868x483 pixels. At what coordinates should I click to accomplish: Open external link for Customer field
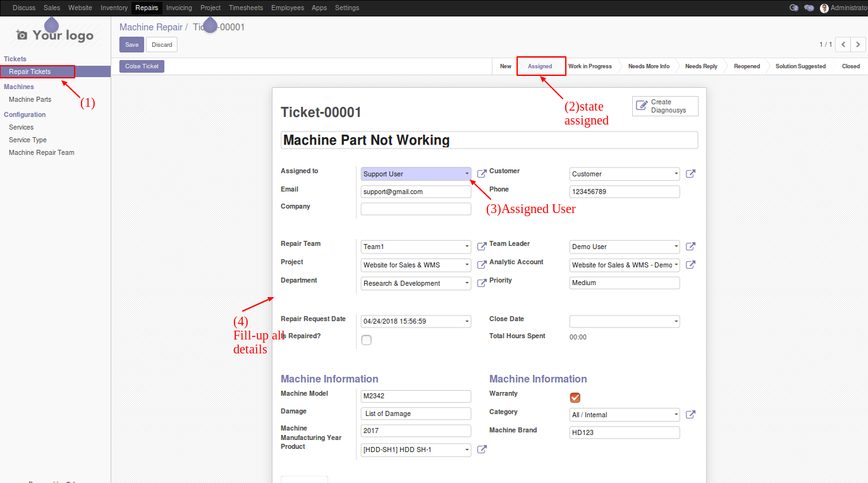click(x=690, y=174)
